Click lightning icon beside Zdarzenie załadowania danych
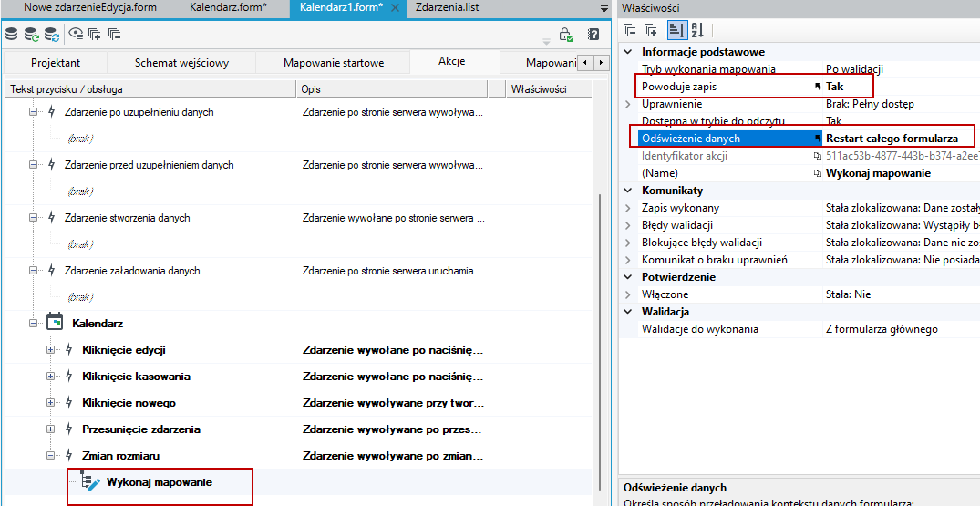The height and width of the screenshot is (506, 980). coord(52,271)
